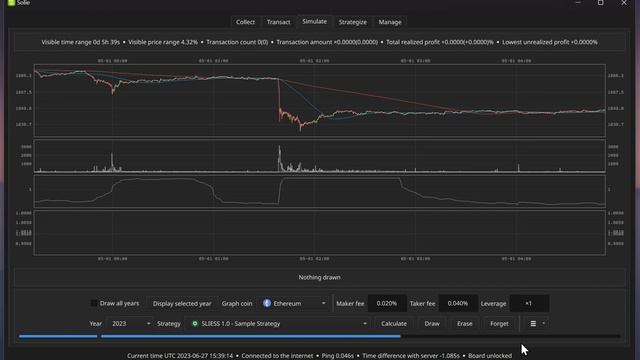This screenshot has width=640, height=360.
Task: Click the Solie app icon in title bar
Action: click(x=11, y=2)
